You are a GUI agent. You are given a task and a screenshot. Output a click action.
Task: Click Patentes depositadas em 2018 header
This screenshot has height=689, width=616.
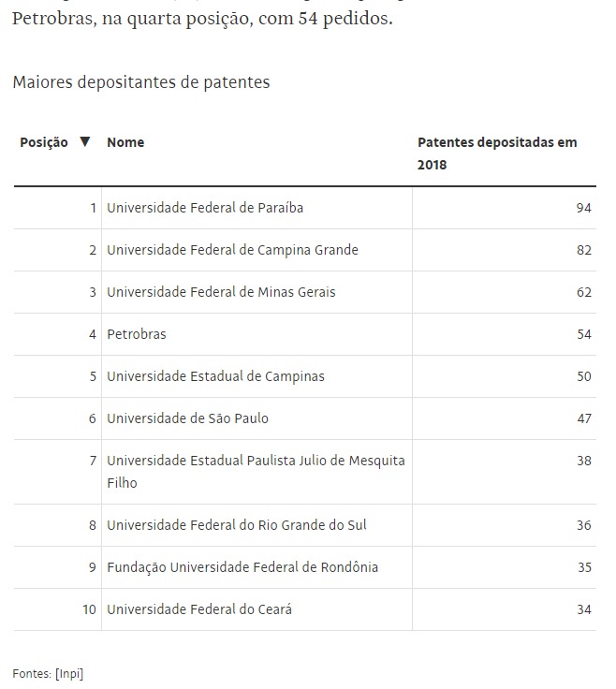point(497,154)
